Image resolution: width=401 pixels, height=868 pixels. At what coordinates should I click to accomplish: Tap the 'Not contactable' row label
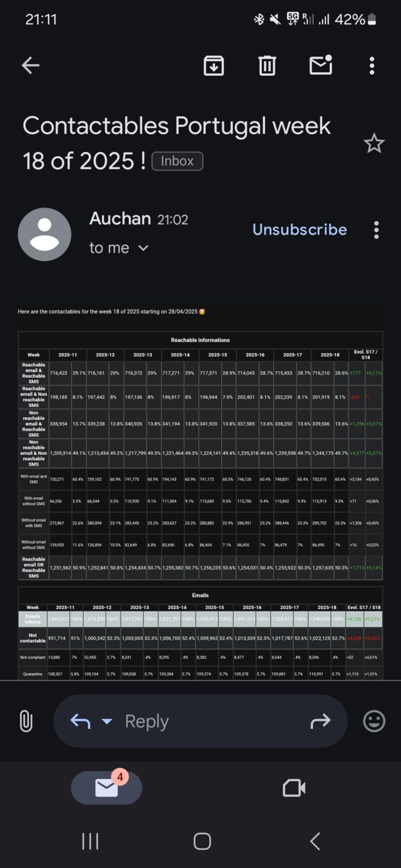33,638
